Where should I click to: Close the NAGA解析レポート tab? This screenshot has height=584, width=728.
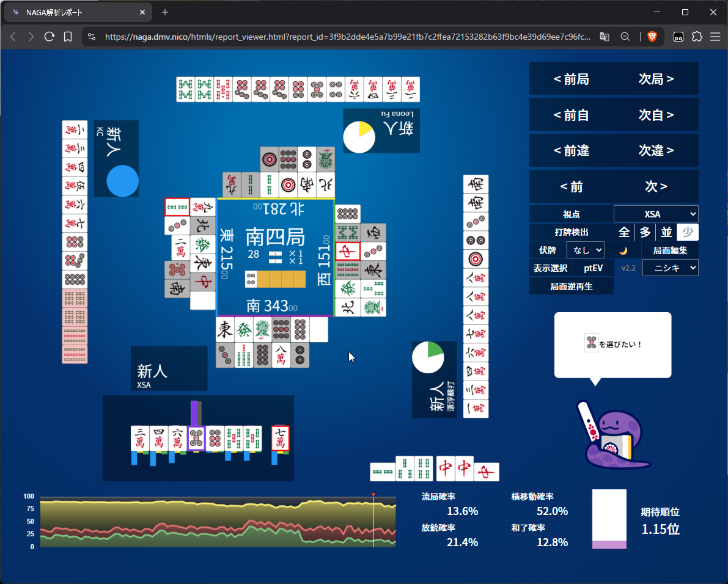click(142, 13)
